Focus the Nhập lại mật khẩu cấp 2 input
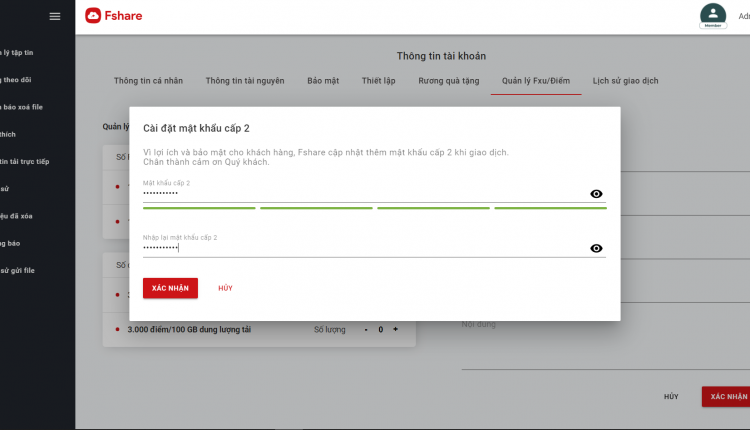This screenshot has height=430, width=750. coord(364,248)
